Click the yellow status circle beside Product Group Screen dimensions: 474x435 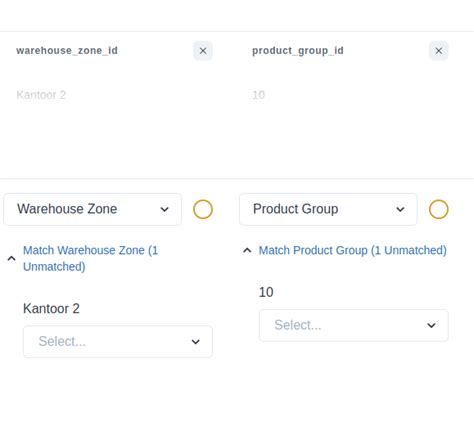[438, 209]
